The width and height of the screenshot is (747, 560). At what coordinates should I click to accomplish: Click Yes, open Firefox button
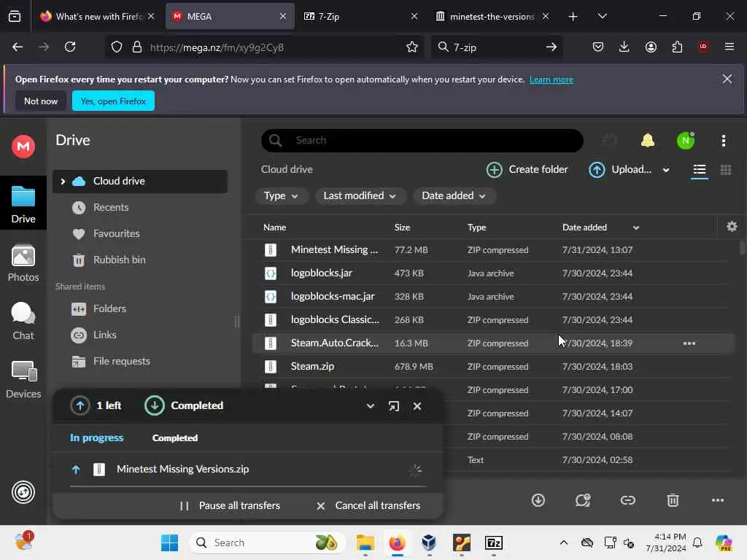point(113,101)
